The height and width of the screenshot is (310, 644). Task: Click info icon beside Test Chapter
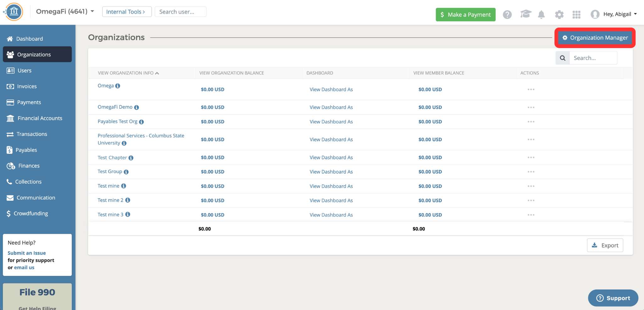pos(131,158)
